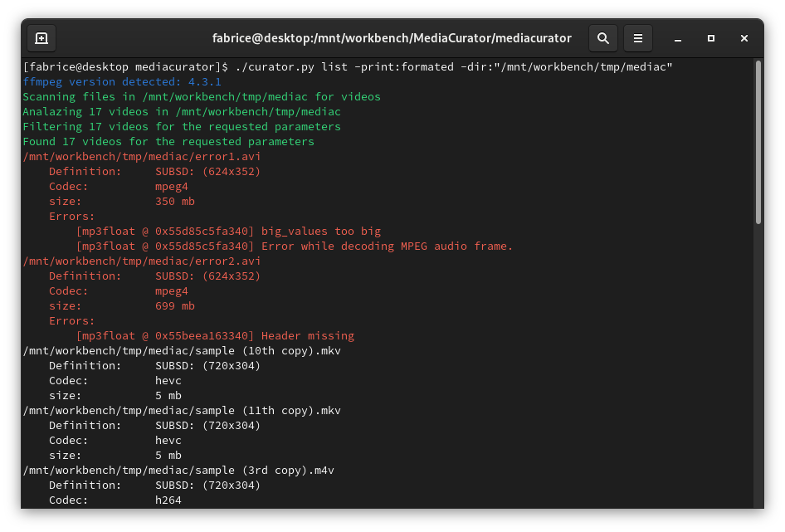Click the '699 mb' size value

coord(175,306)
